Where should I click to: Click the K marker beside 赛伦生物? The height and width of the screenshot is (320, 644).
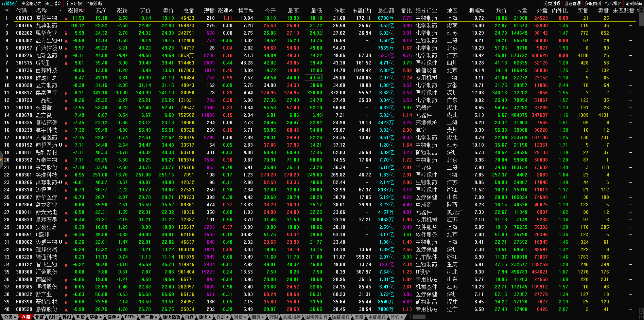[x=66, y=19]
